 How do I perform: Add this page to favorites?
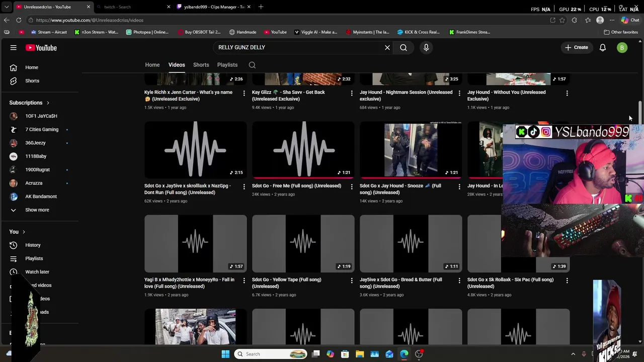[562, 20]
